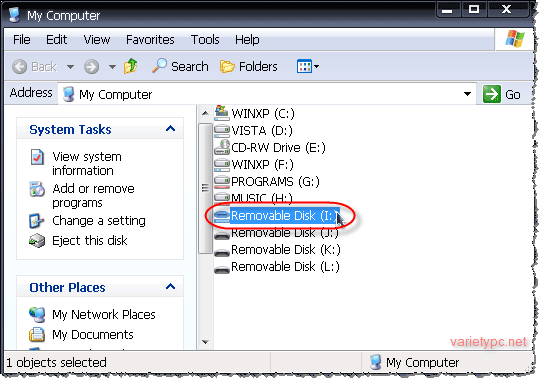Select PROGRAMS (G:) label text
Viewport: 539px width, 378px height.
tap(275, 181)
